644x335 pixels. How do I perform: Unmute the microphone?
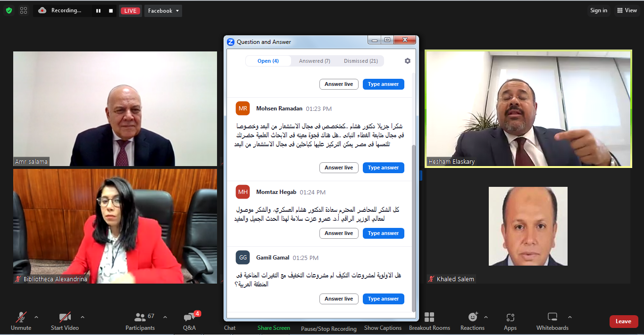click(x=21, y=321)
